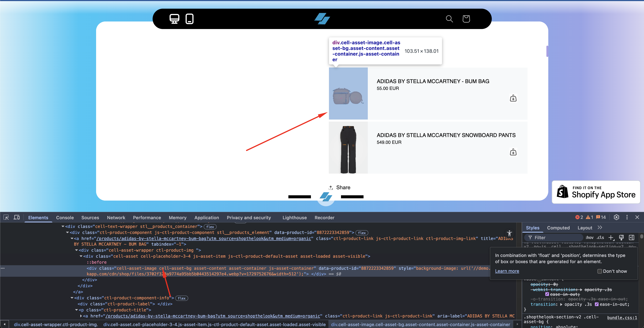Open the search magnifier in header
The width and height of the screenshot is (644, 328).
(x=449, y=19)
